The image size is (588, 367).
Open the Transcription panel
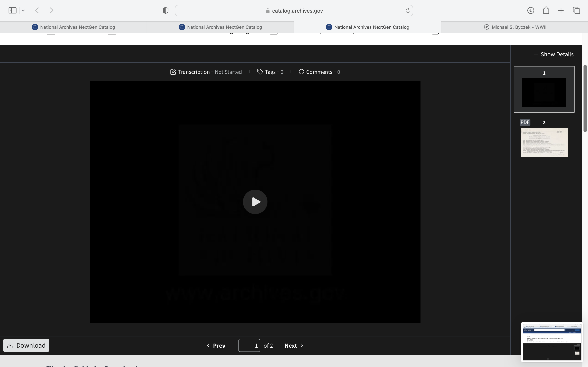tap(206, 72)
